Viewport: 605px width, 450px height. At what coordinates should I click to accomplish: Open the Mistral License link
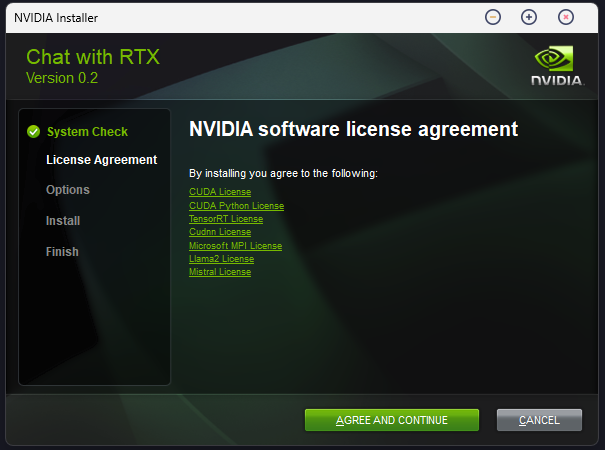[220, 272]
